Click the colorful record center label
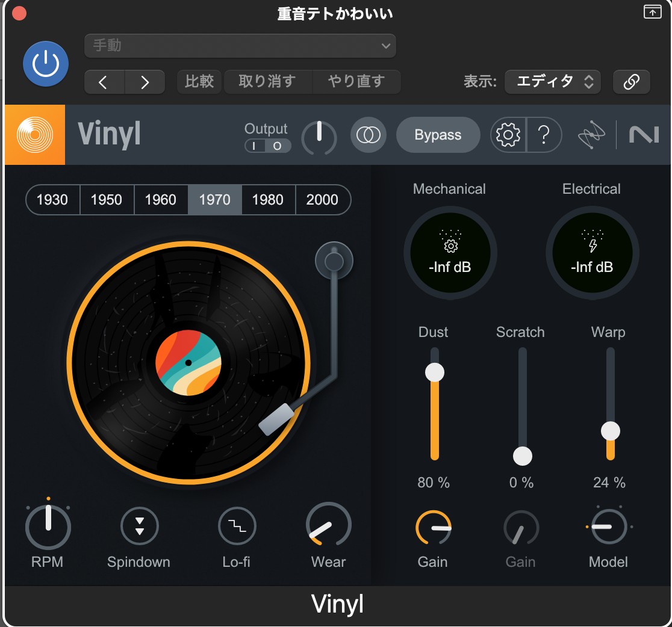Screen dimensions: 672x627 [188, 362]
